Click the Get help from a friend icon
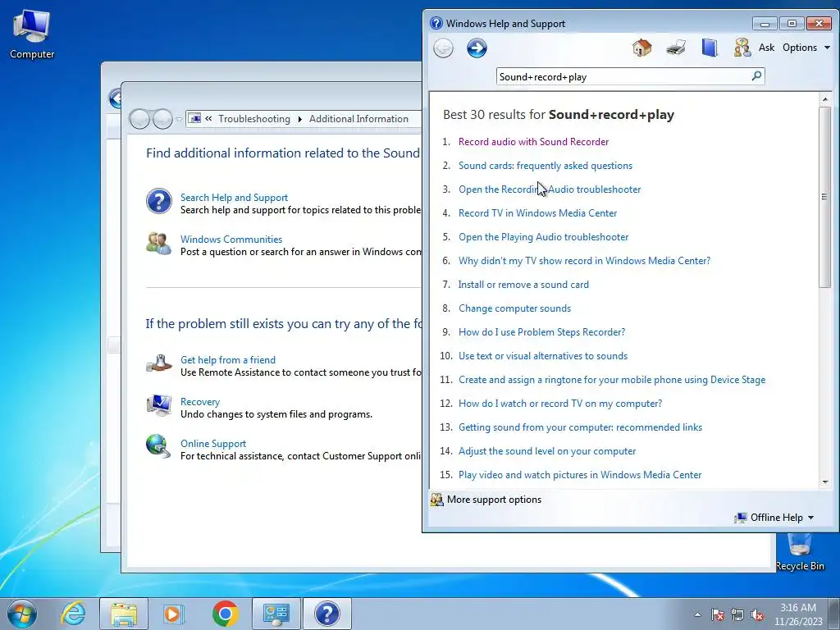The width and height of the screenshot is (840, 630). [158, 364]
